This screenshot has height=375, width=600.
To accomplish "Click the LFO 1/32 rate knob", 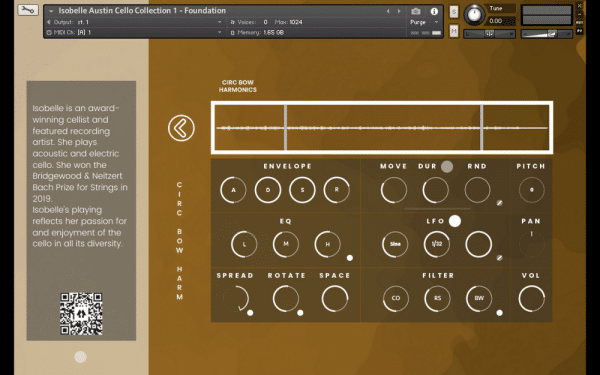I will click(437, 244).
